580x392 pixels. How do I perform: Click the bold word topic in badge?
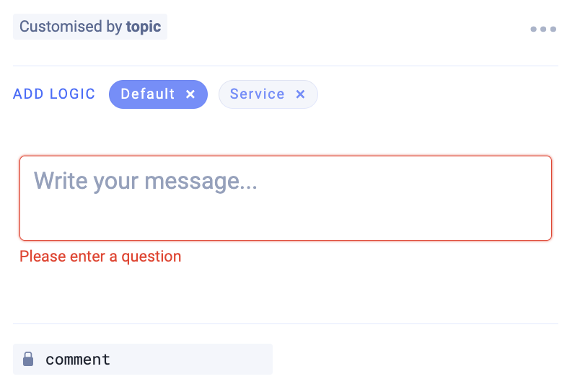(144, 27)
